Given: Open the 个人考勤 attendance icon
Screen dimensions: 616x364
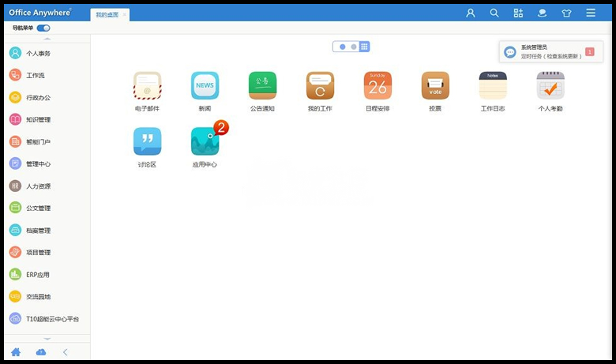Looking at the screenshot, I should 550,85.
